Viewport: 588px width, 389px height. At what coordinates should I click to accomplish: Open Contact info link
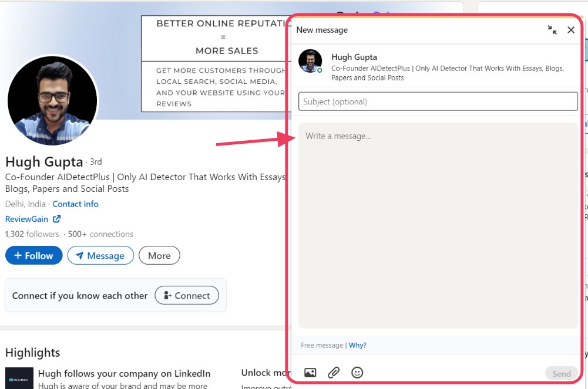point(75,204)
